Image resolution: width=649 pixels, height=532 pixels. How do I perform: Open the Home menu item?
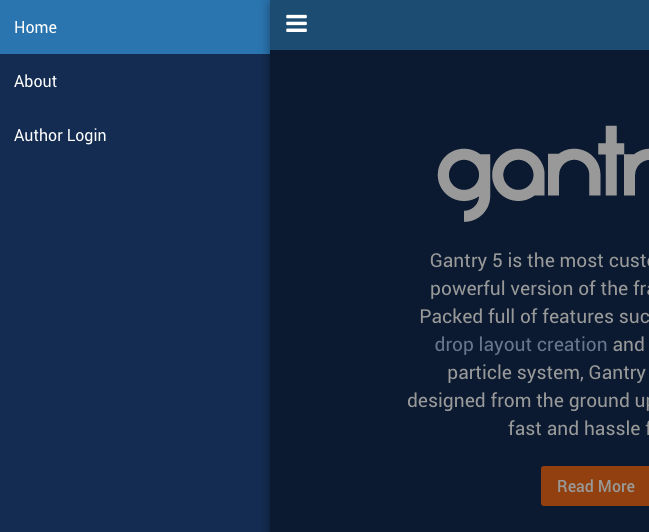pyautogui.click(x=36, y=27)
